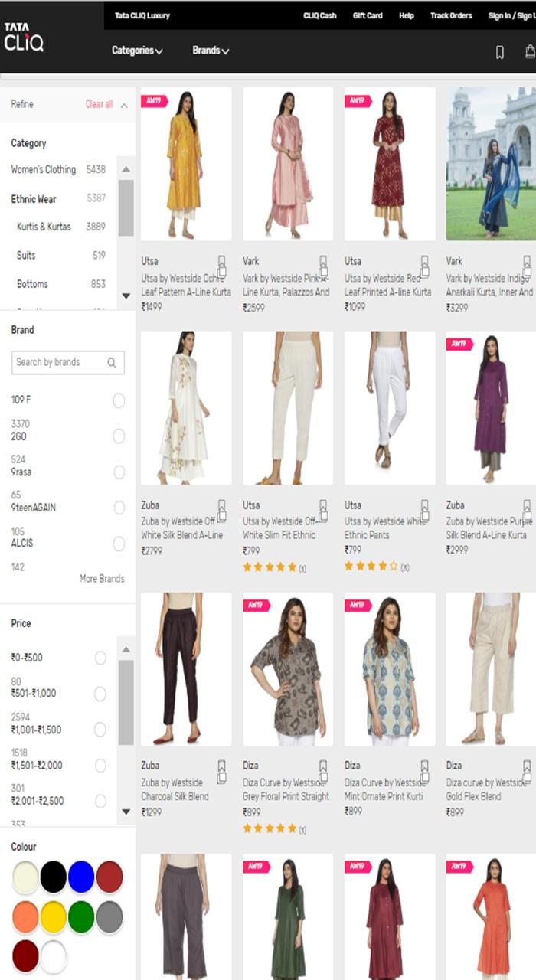Click star rating of Diza Grey Floral Print

(x=270, y=828)
